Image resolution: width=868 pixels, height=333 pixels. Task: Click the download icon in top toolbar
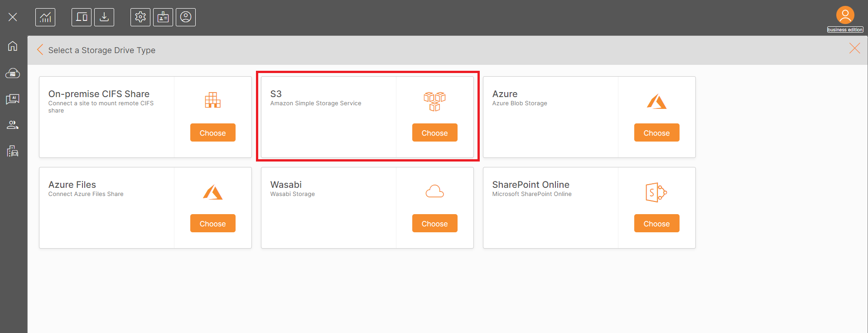[104, 17]
